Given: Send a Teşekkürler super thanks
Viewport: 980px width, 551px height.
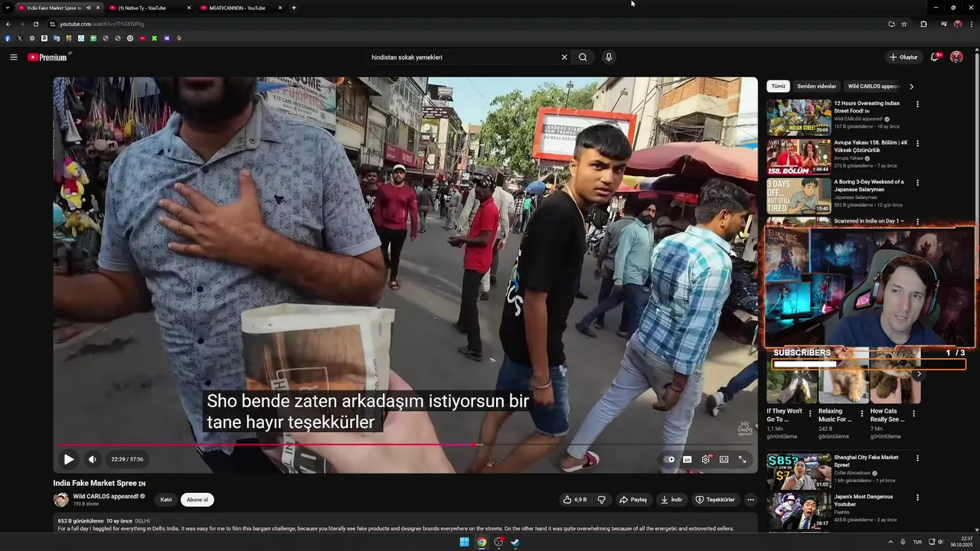Looking at the screenshot, I should coord(715,500).
